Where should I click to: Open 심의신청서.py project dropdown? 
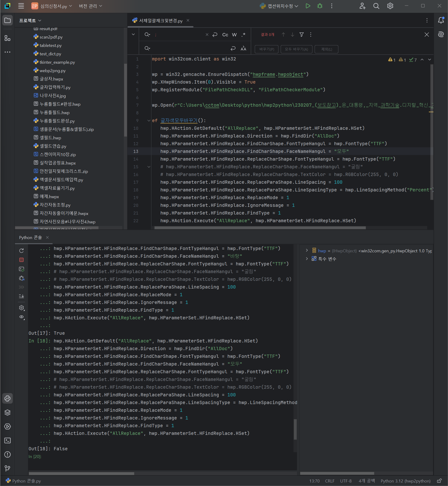(x=52, y=6)
